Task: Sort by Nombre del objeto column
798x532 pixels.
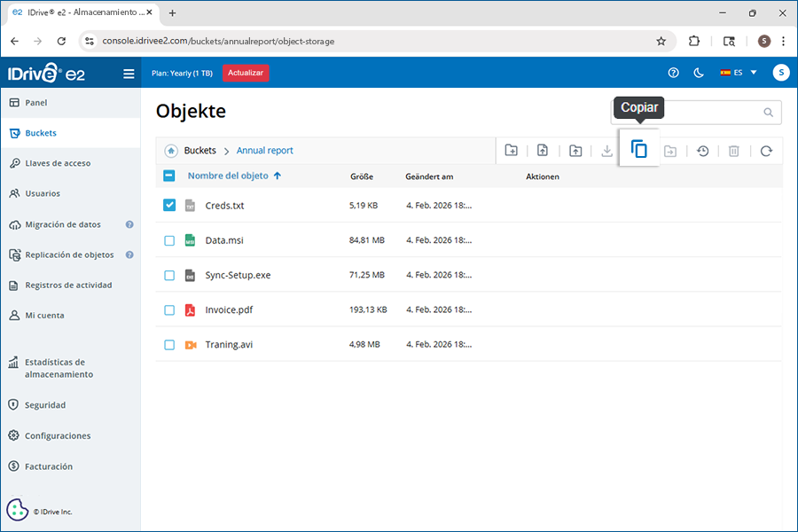Action: 228,176
